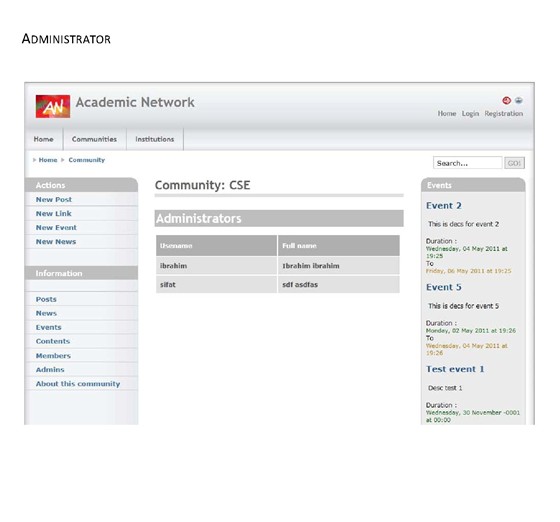Click Monday, 02 May 2011 start date
Screen dimensions: 560x522
(x=471, y=331)
